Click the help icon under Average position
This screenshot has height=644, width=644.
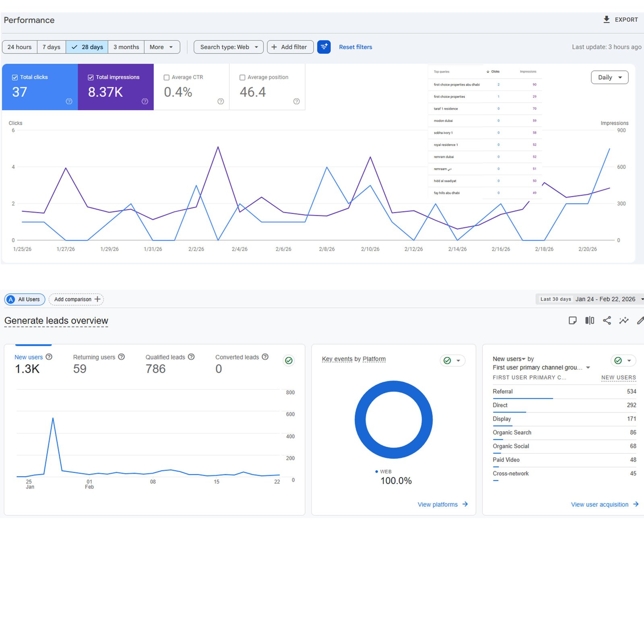[x=296, y=101]
